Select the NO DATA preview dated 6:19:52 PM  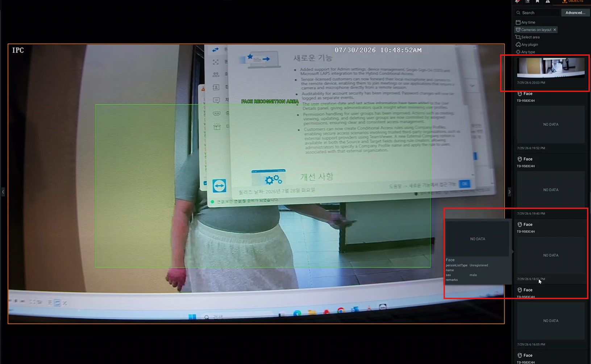click(551, 125)
